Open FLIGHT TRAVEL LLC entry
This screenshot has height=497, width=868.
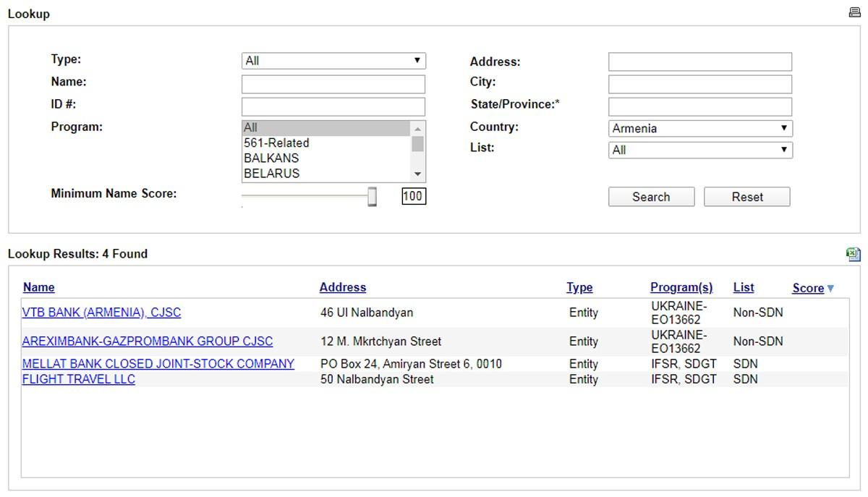79,379
